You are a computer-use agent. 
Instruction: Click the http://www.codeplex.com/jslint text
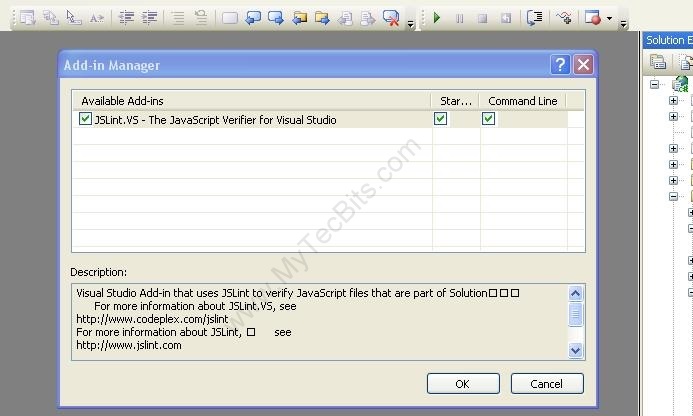(152, 319)
